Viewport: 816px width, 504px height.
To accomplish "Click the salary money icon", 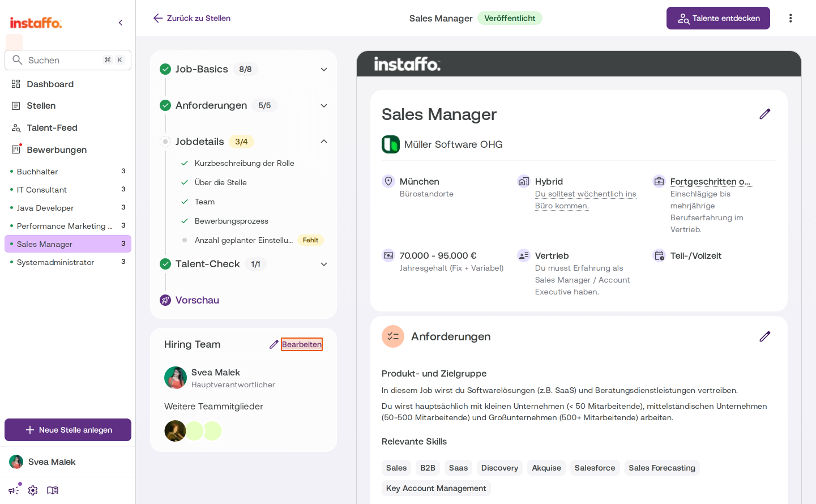I will [x=388, y=255].
